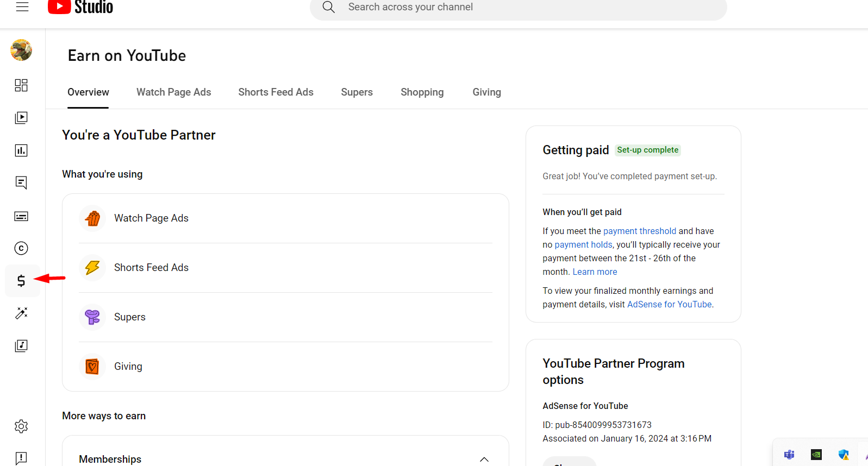Open the Windows Security shield tray icon
Screen dimensions: 868x466
coord(844,455)
